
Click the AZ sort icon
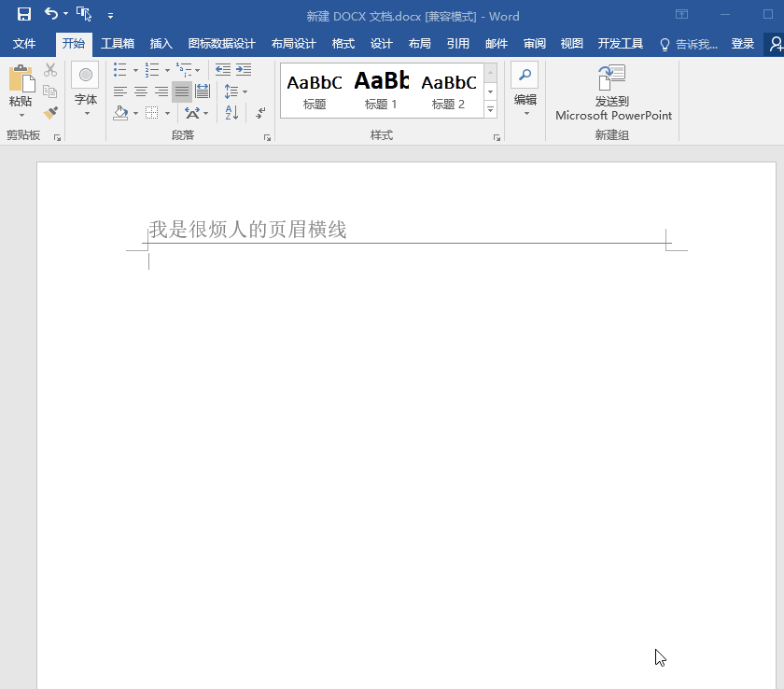pos(230,111)
